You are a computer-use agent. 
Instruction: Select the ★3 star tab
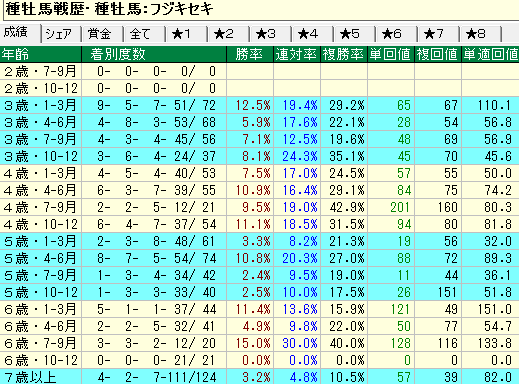(x=271, y=34)
